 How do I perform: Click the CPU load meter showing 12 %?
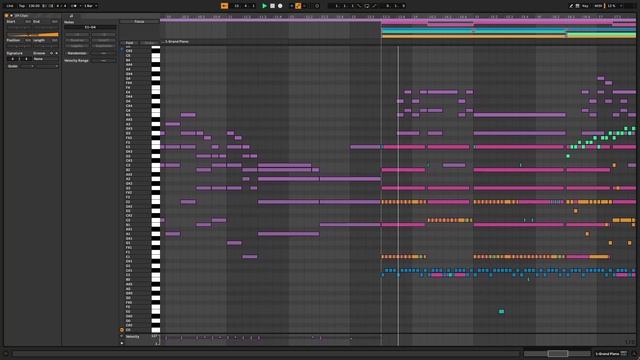click(x=611, y=6)
